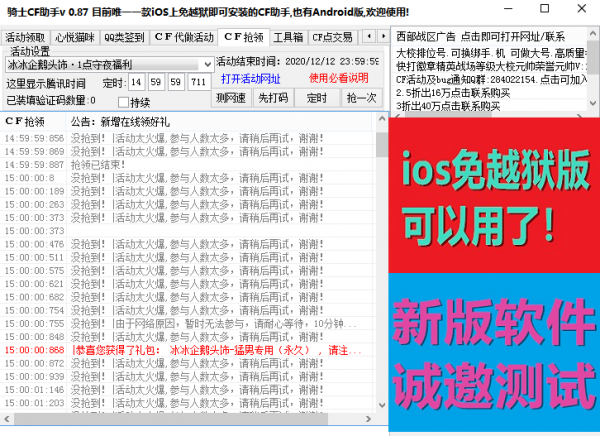Click the tab strip left arrow
Screen dimensions: 600x436
coord(369,36)
